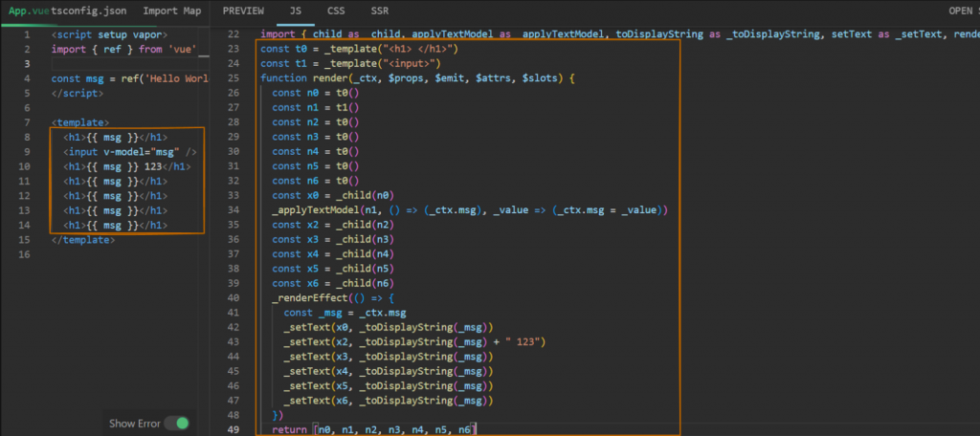
Task: Click line number 16 in the editor gutter
Action: (x=24, y=255)
